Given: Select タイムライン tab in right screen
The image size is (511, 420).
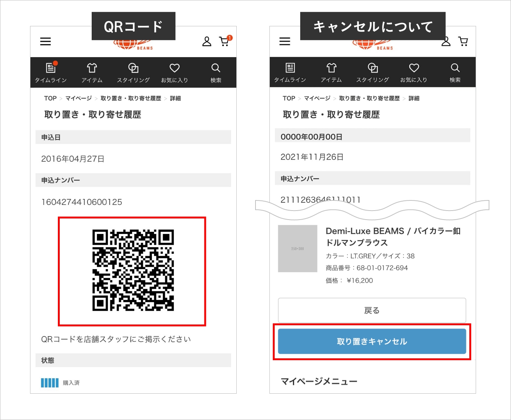Looking at the screenshot, I should pyautogui.click(x=290, y=72).
